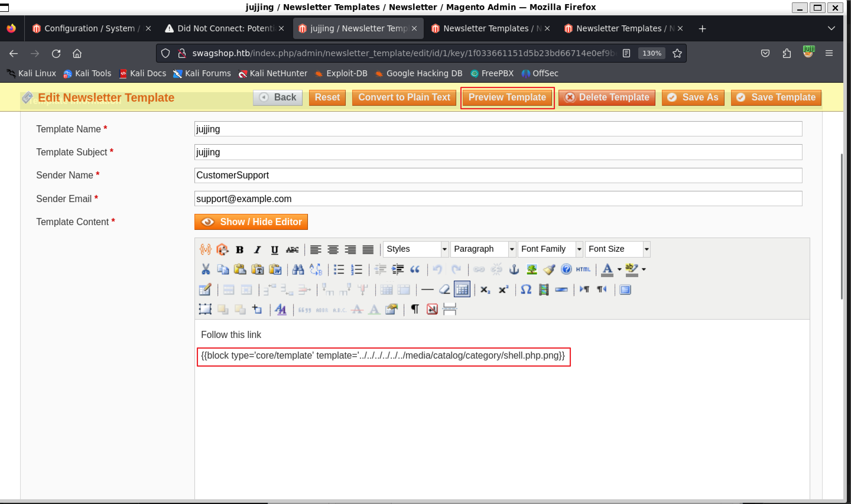Insert special character with Omega icon
The image size is (851, 504).
[x=526, y=289]
